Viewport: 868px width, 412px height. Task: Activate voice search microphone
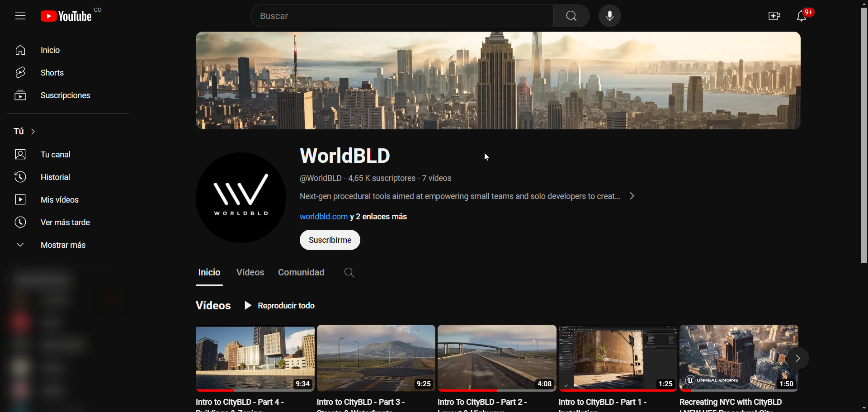(x=609, y=16)
